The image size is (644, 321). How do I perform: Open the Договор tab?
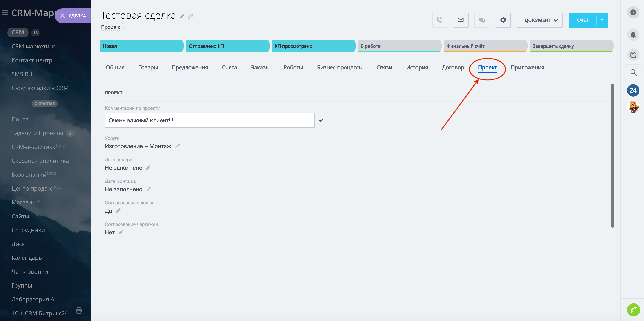pyautogui.click(x=453, y=67)
